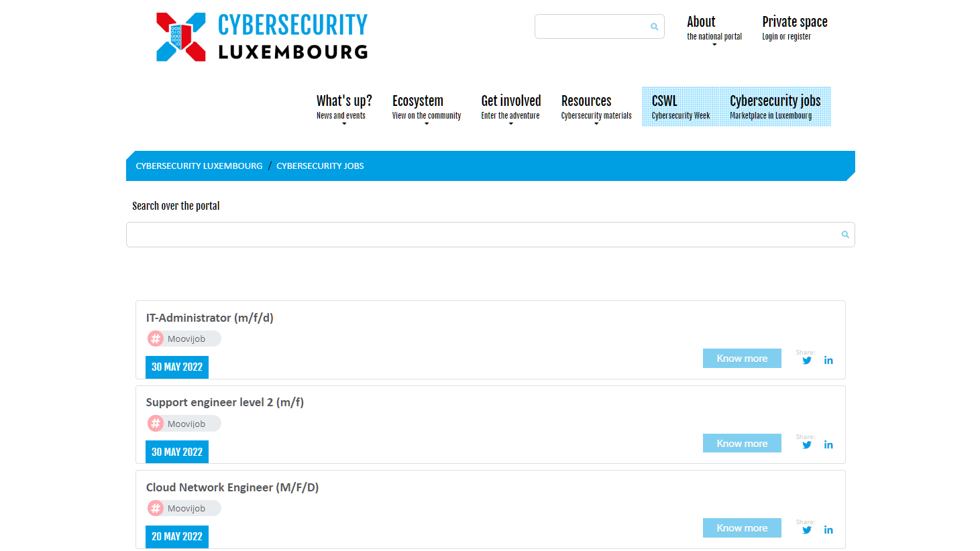Image resolution: width=980 pixels, height=551 pixels.
Task: Share IT-Administrator job on LinkedIn
Action: pyautogui.click(x=828, y=361)
